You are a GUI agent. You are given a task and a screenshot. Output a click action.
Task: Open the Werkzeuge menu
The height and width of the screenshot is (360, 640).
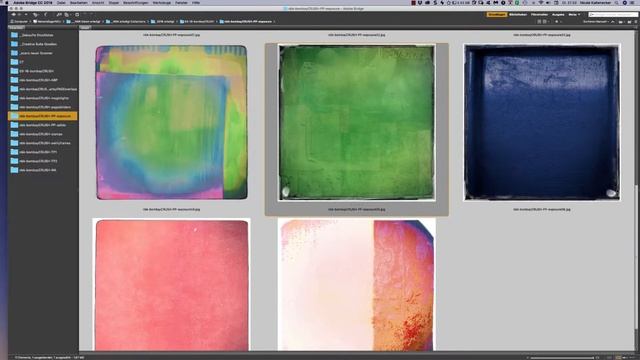coord(162,2)
